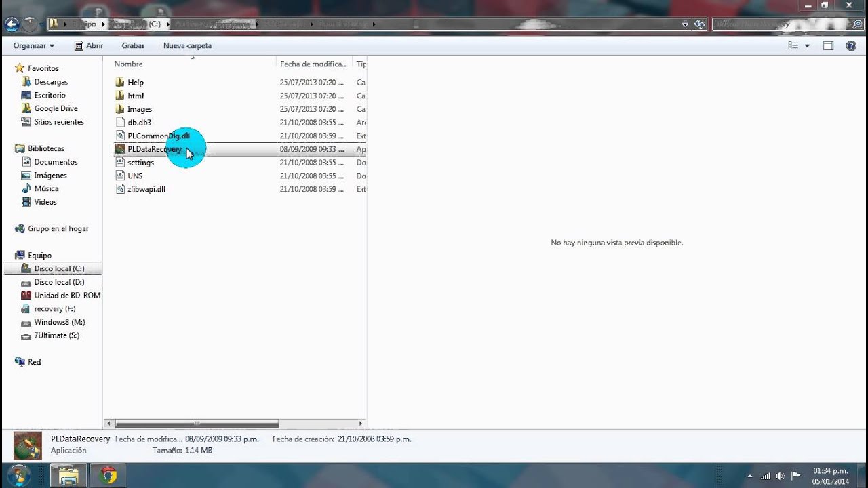This screenshot has width=868, height=488.
Task: Select Bibliotecas in navigation pane
Action: (45, 148)
